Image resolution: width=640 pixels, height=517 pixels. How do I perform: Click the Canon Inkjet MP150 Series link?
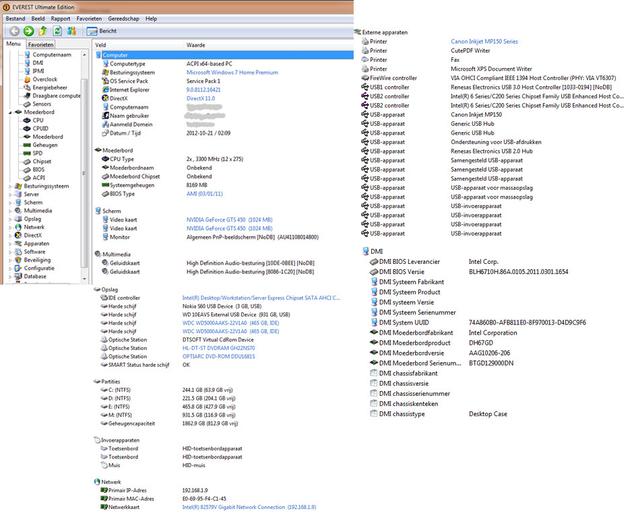[x=485, y=40]
